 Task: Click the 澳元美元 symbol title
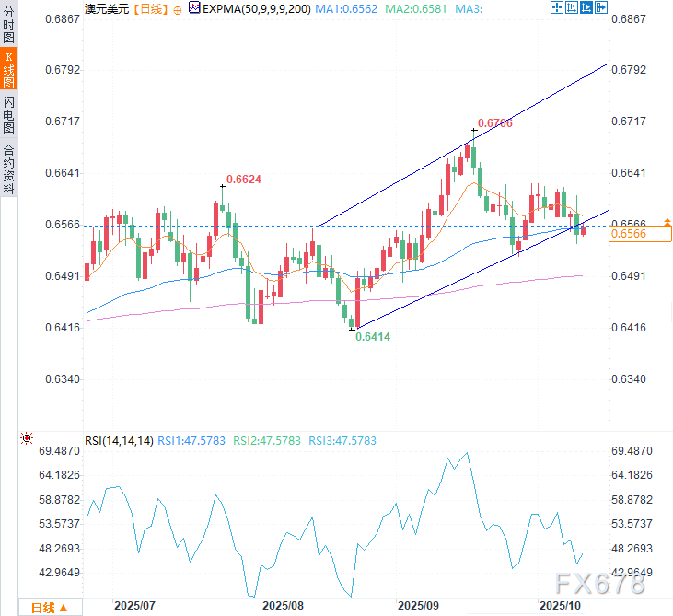(x=107, y=8)
